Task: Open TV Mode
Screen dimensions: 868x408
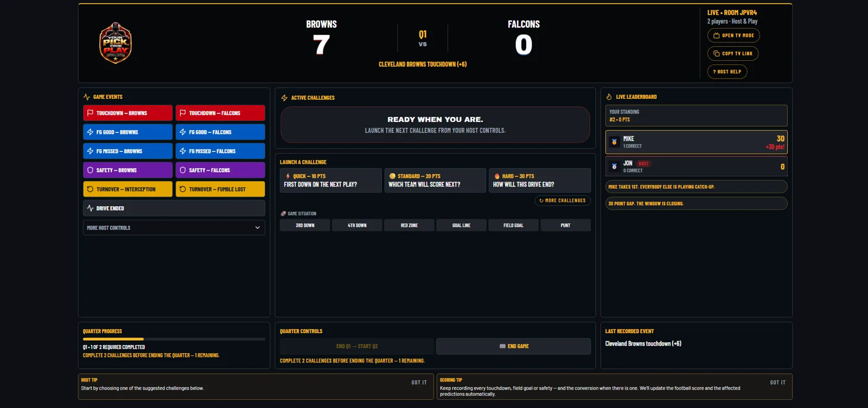Action: [x=733, y=35]
